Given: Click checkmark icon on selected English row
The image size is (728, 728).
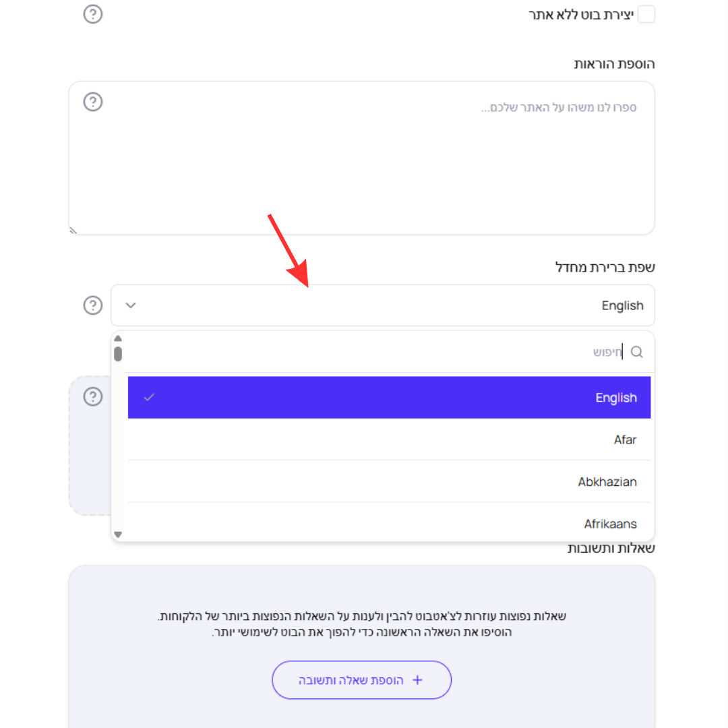Looking at the screenshot, I should tap(149, 398).
